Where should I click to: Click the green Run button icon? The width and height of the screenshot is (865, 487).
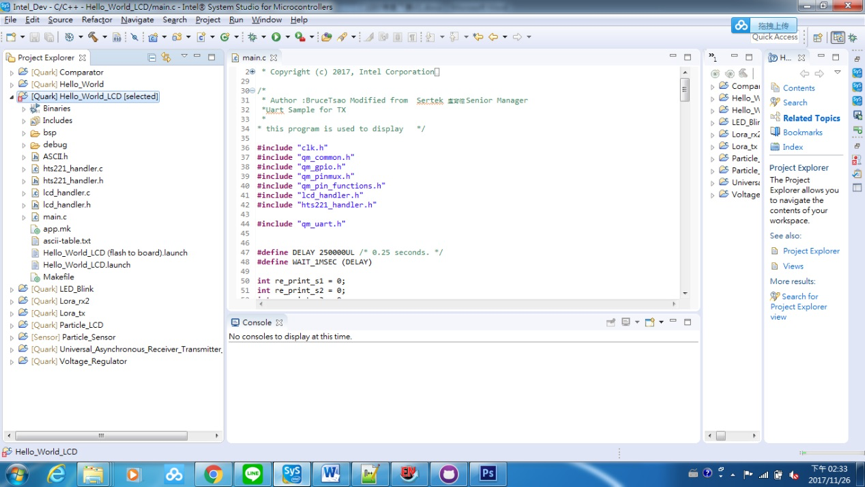pyautogui.click(x=276, y=37)
